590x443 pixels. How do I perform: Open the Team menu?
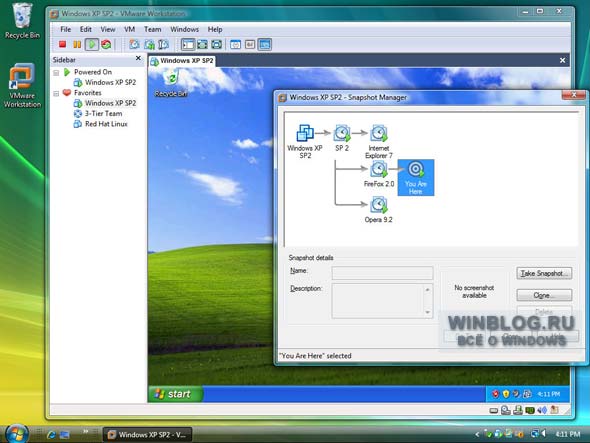[152, 29]
